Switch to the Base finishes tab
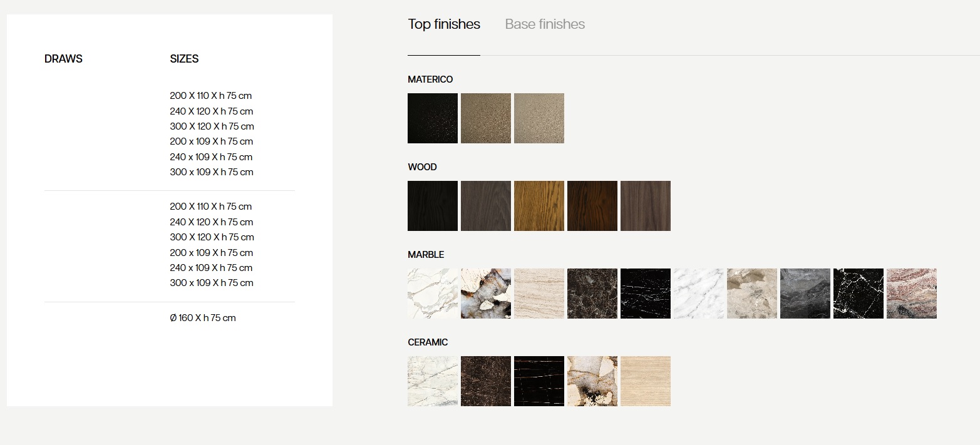 tap(545, 24)
